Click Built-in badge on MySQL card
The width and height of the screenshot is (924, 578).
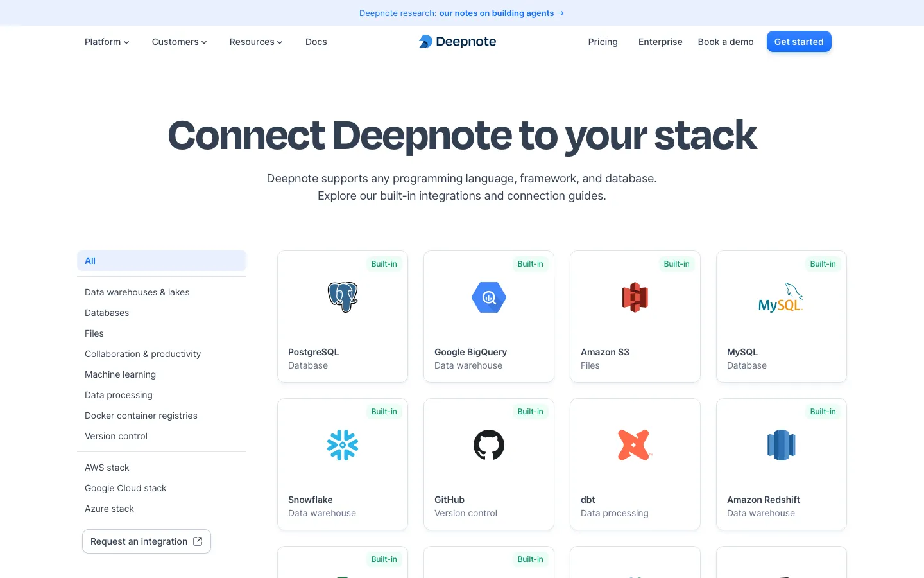click(x=823, y=264)
